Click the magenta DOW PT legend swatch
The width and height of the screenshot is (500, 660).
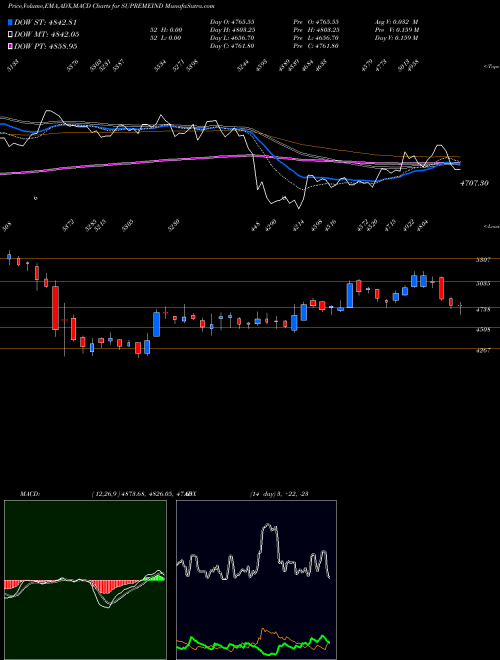point(10,46)
